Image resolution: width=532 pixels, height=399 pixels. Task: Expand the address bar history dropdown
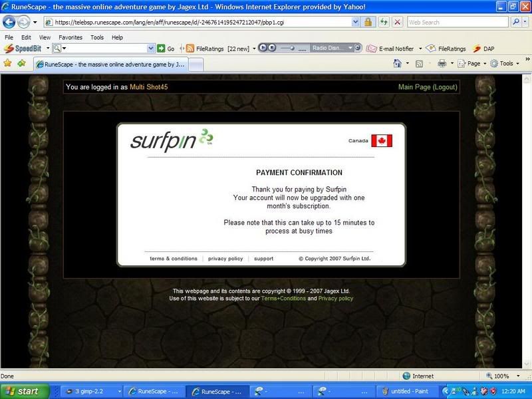click(355, 23)
